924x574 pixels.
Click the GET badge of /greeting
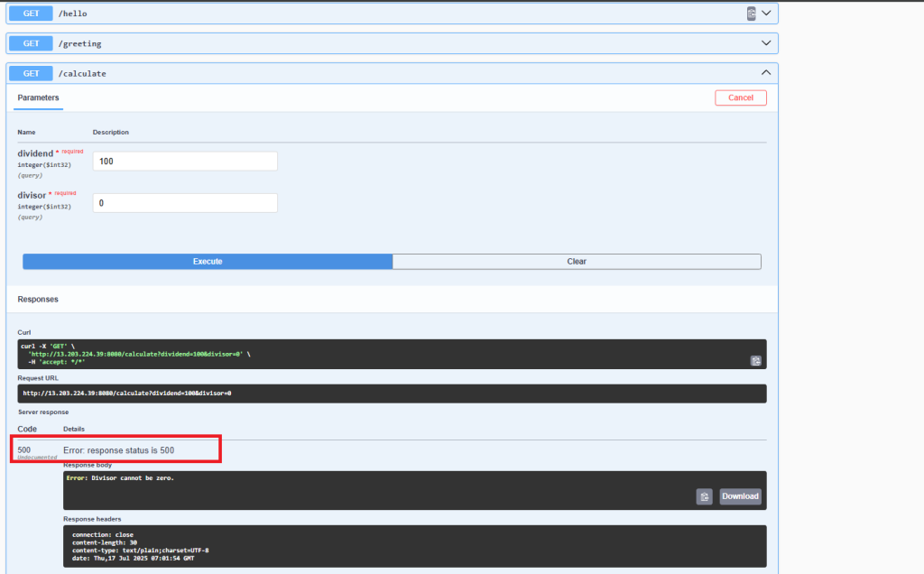pos(31,43)
